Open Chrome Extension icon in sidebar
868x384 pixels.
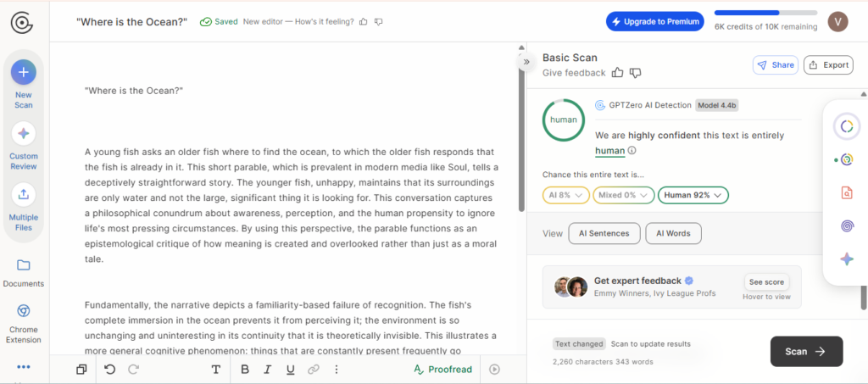point(23,311)
